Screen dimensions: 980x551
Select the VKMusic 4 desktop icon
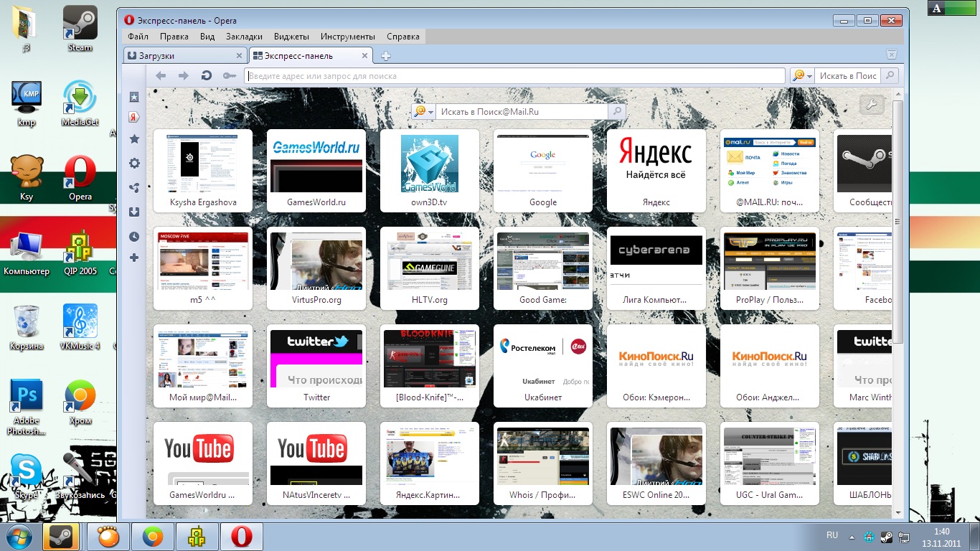tap(80, 327)
